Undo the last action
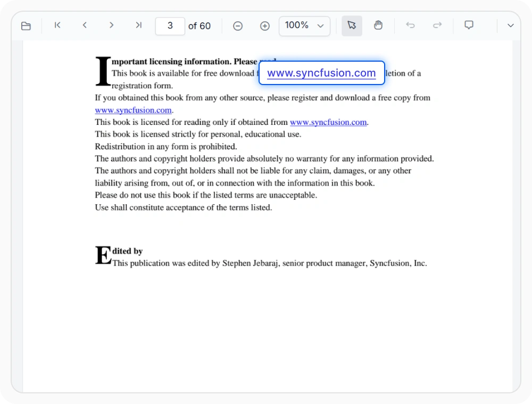This screenshot has width=532, height=404. (x=410, y=26)
